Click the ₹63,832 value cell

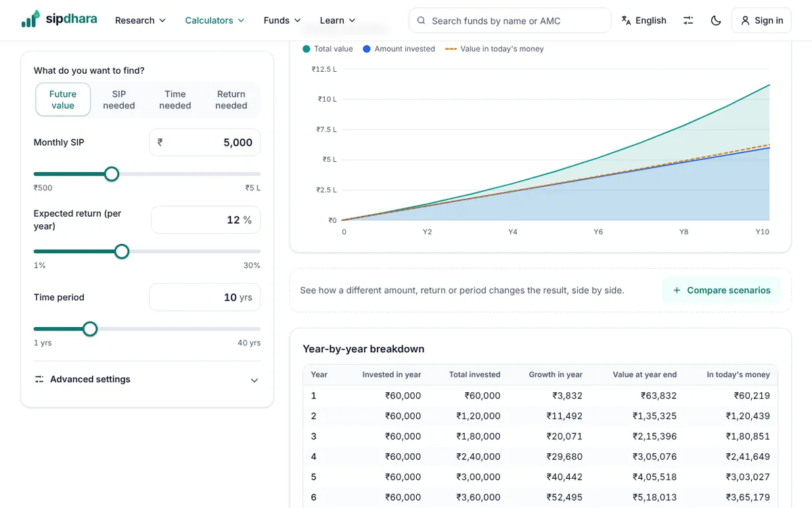pos(659,396)
